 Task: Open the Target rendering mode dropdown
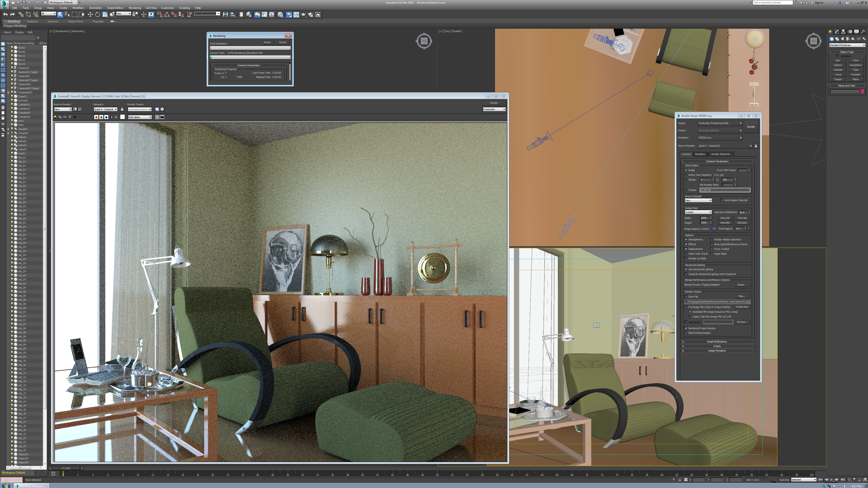coord(720,123)
